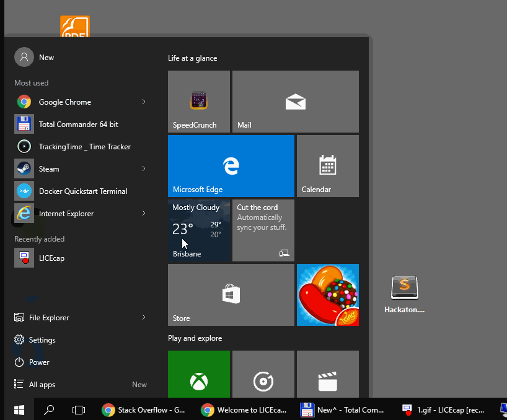507x420 pixels.
Task: Switch to the 1.gif LICEcap taskbar window
Action: [449, 409]
